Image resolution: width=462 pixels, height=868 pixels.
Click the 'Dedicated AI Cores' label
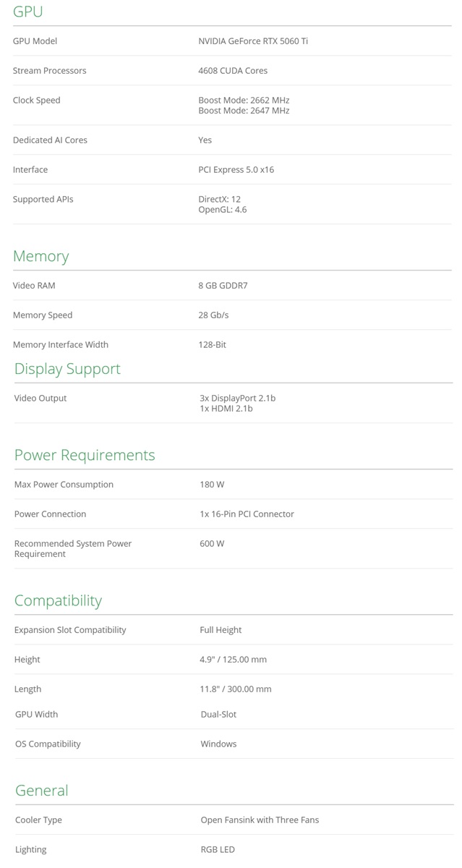[50, 140]
